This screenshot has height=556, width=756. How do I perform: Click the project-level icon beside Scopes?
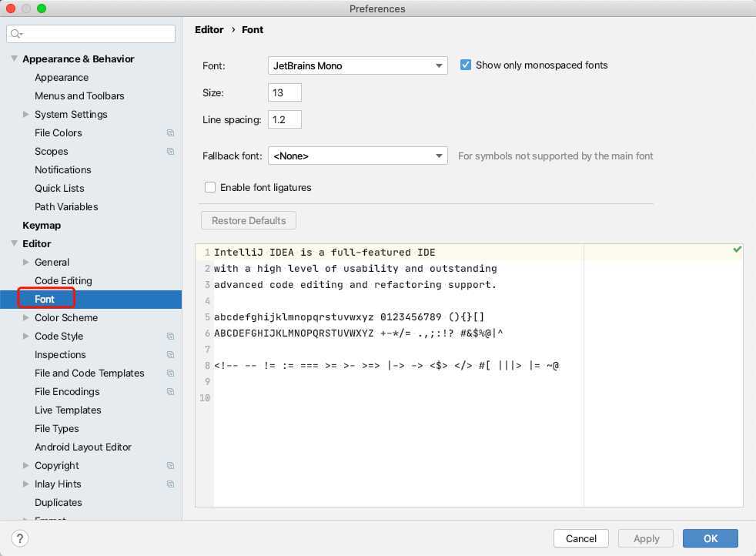coord(170,152)
